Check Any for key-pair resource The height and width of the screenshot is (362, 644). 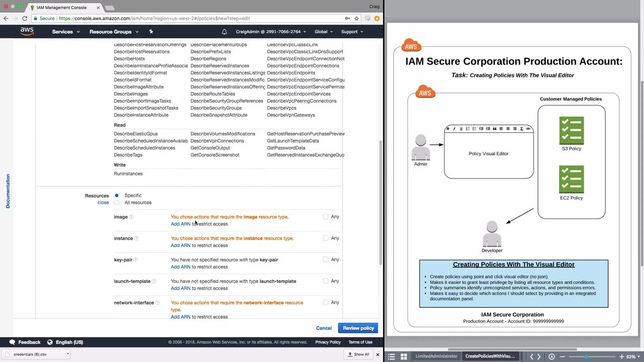pos(326,259)
